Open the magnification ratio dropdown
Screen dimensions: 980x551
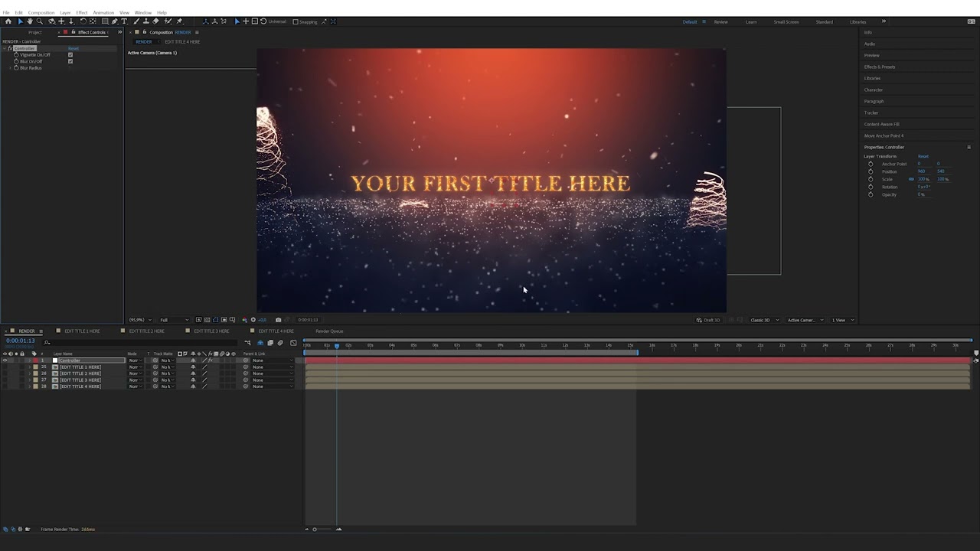coord(139,320)
